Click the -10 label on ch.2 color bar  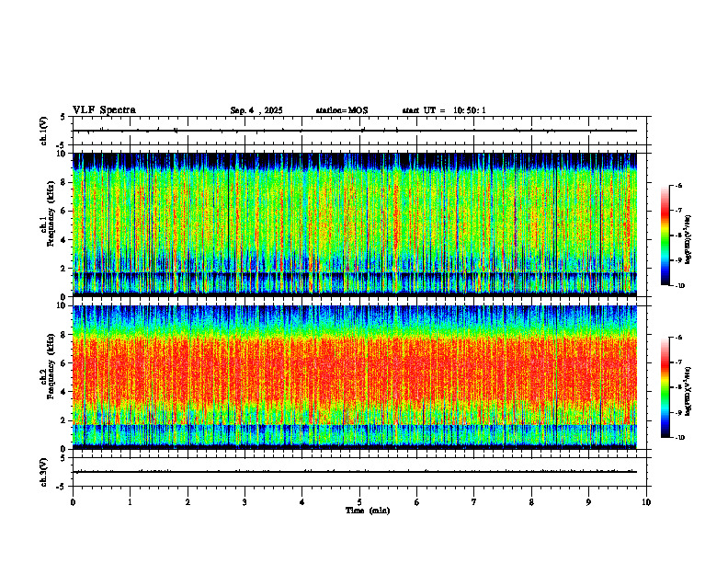tap(680, 438)
